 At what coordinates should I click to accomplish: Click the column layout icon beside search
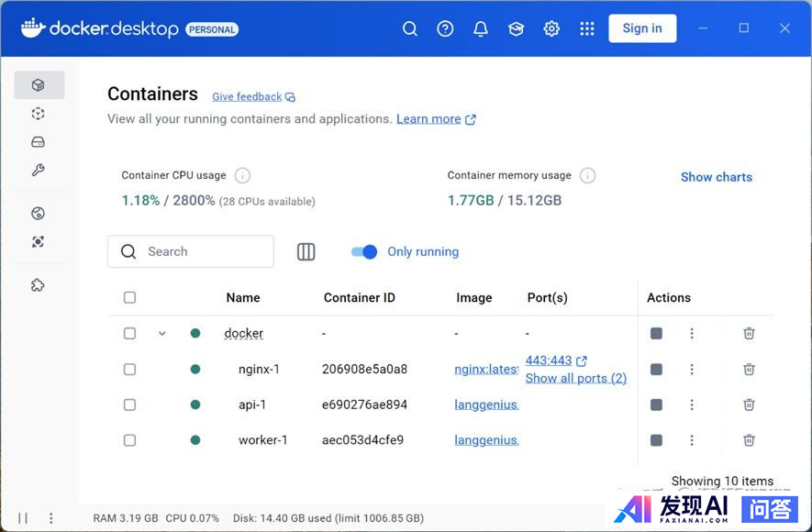click(x=306, y=251)
